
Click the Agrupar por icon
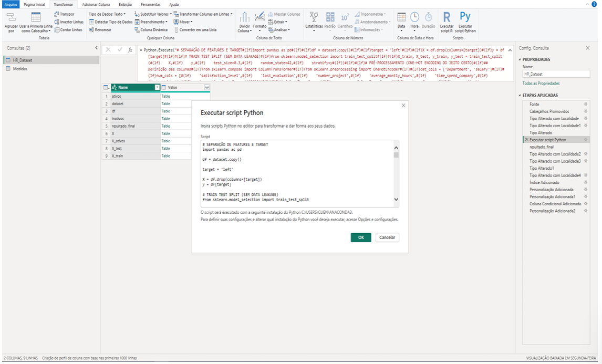11,17
